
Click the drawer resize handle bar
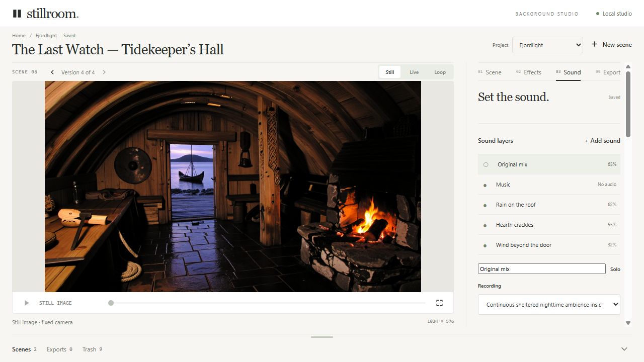322,337
